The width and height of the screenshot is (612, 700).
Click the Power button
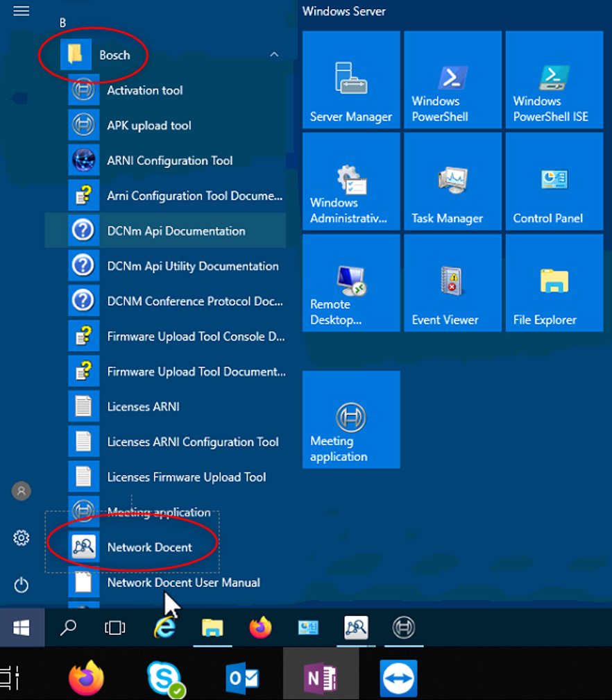click(x=22, y=585)
